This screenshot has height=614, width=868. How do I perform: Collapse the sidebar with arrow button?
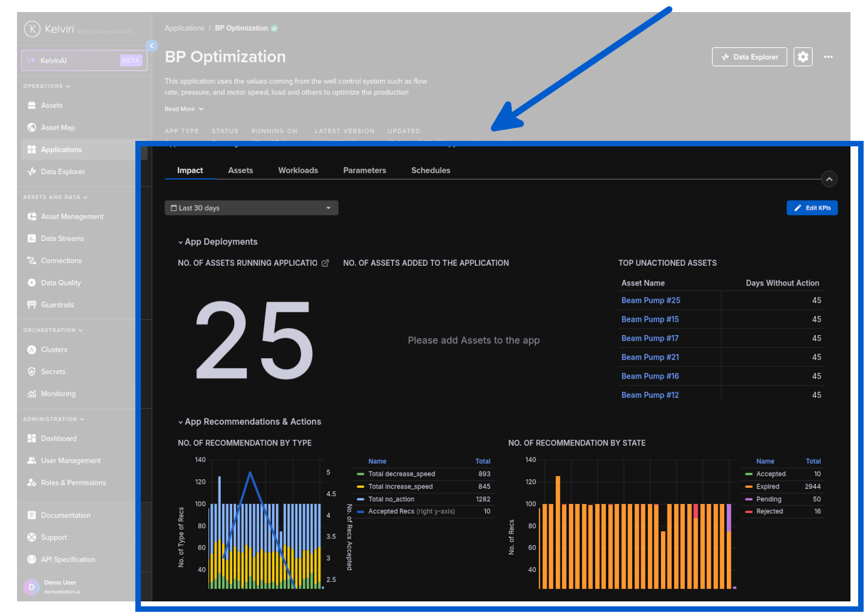tap(152, 46)
